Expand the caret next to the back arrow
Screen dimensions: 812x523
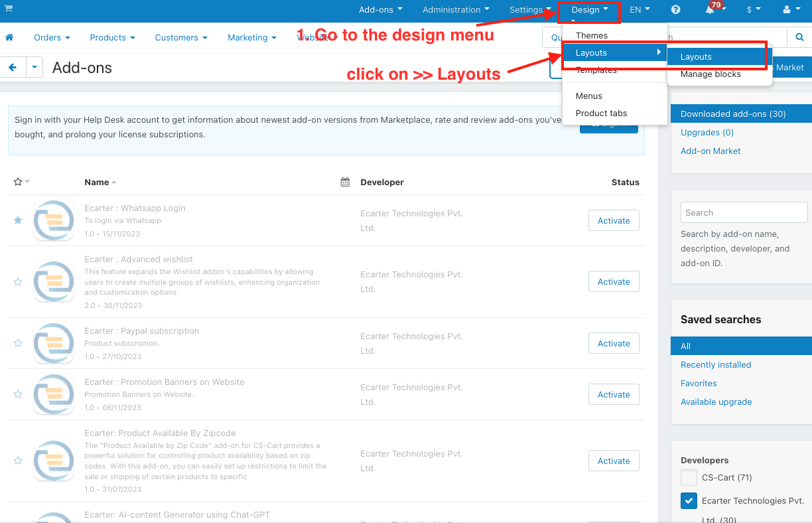tap(34, 67)
